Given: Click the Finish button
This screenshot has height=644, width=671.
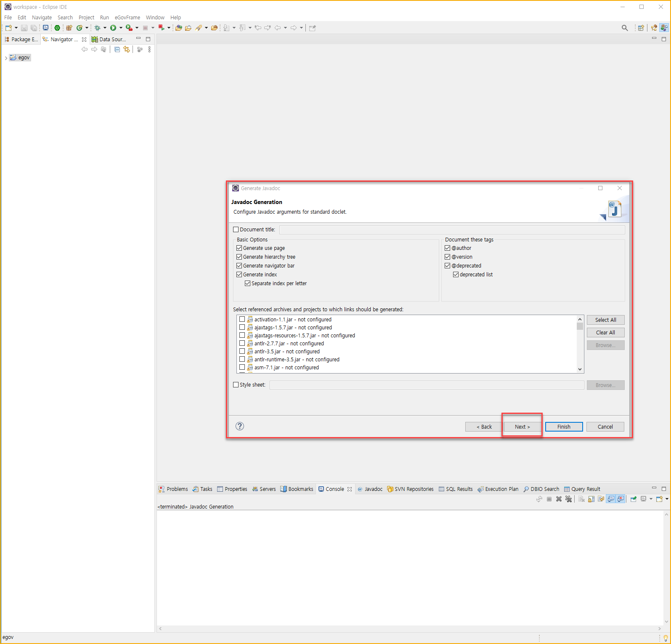Looking at the screenshot, I should point(564,427).
